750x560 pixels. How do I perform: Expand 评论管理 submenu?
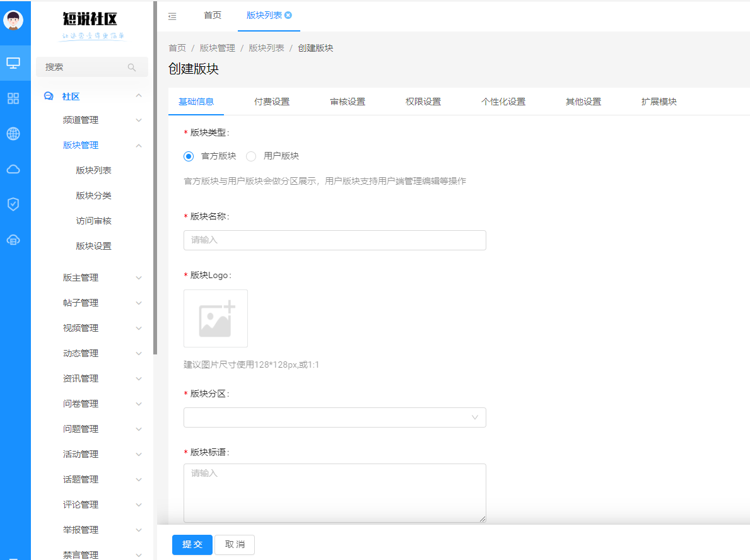(x=139, y=505)
